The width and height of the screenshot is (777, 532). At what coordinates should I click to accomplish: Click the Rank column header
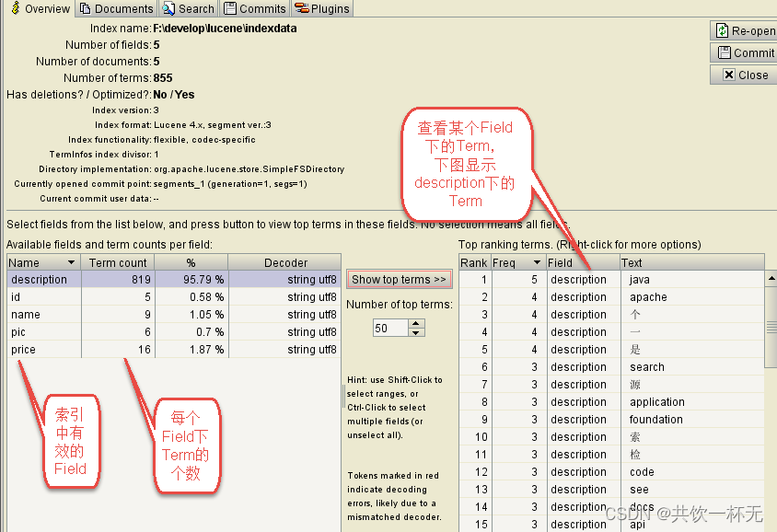coord(474,262)
